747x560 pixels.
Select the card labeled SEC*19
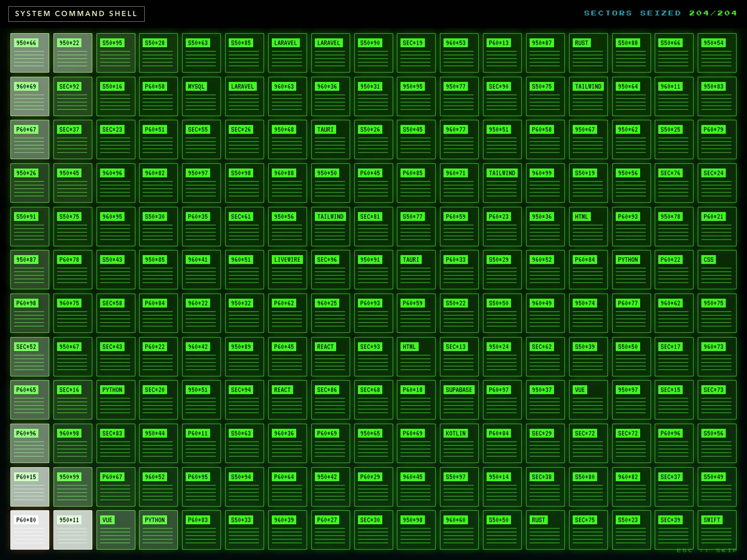coord(416,53)
